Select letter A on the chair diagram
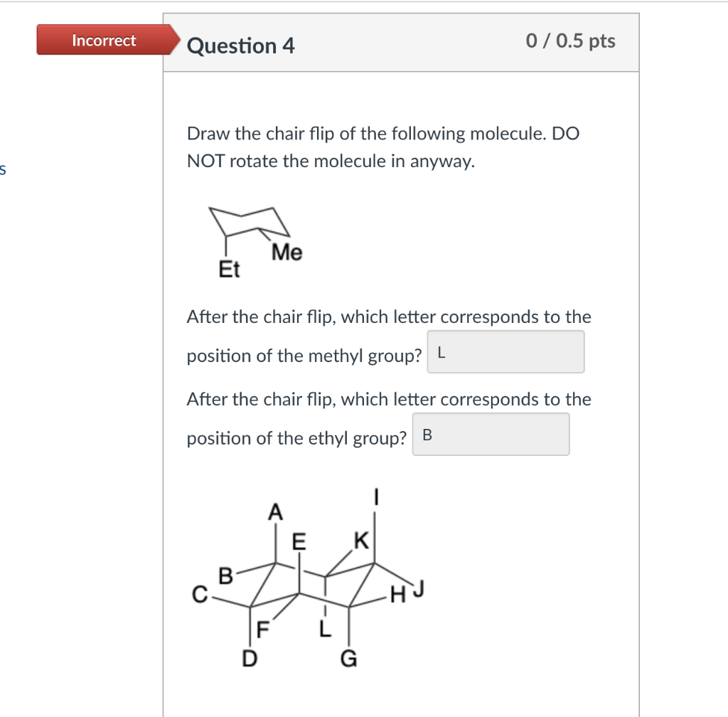 [x=275, y=511]
